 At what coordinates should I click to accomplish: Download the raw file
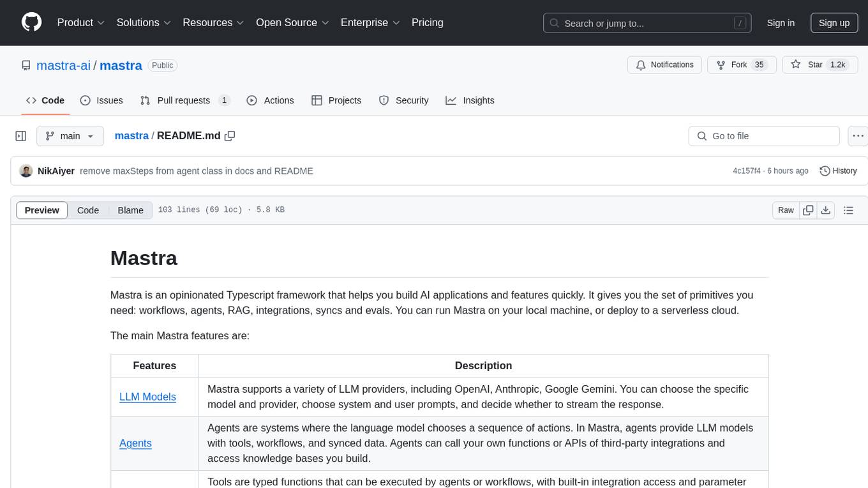click(826, 210)
